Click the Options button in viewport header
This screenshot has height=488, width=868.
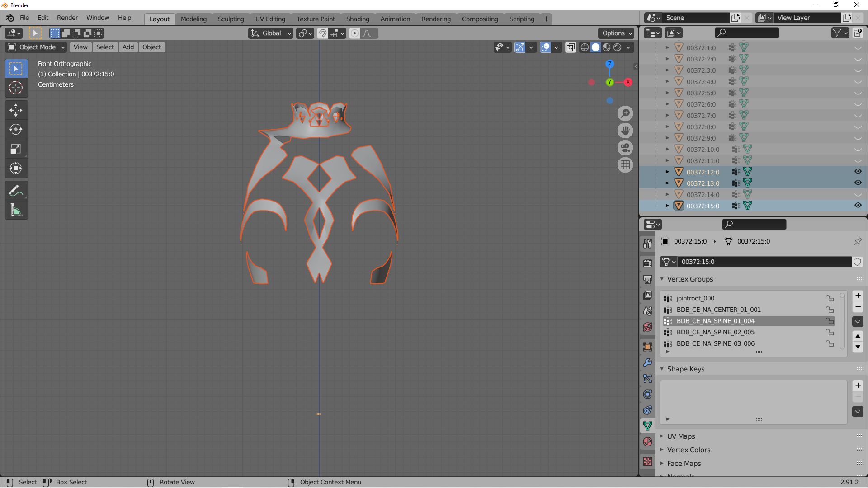coord(616,33)
